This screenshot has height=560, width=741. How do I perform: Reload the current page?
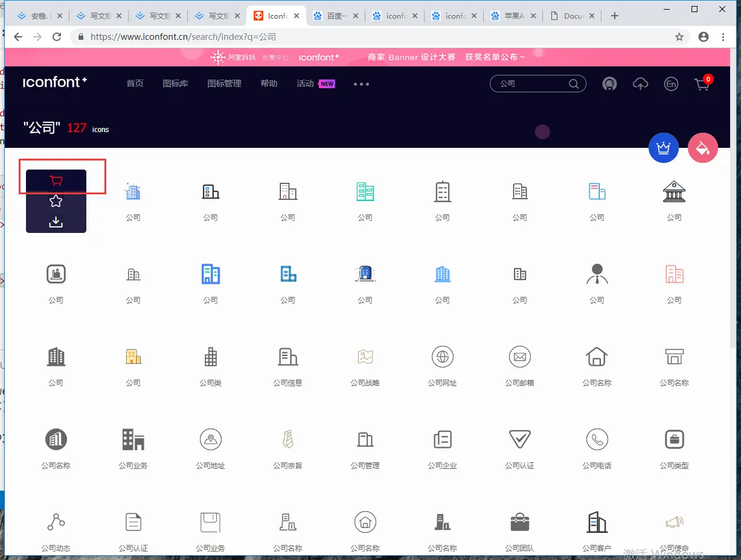coord(57,37)
